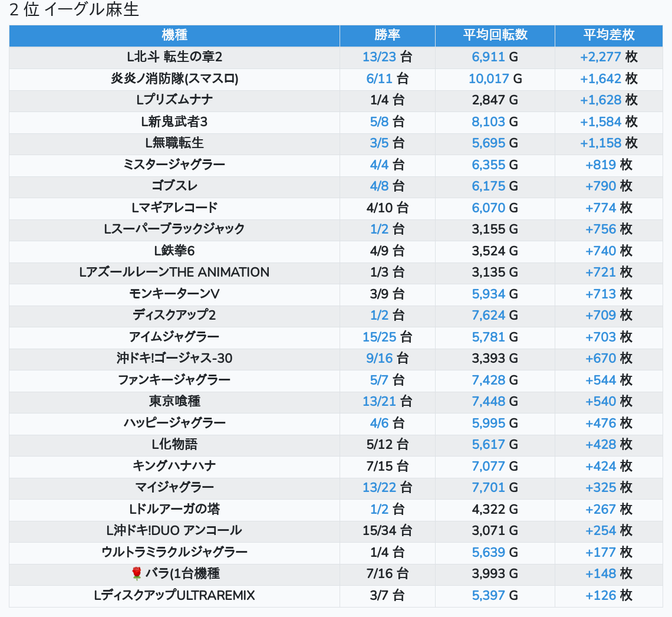Select the 沖ドキ!ゴージャス-30 machine name

click(174, 359)
